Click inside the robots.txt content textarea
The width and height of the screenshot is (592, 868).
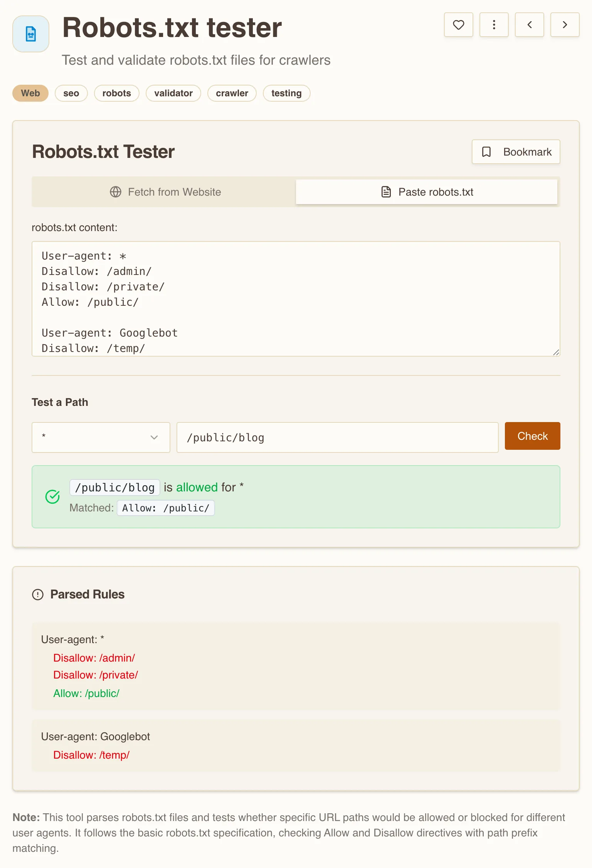(x=296, y=299)
